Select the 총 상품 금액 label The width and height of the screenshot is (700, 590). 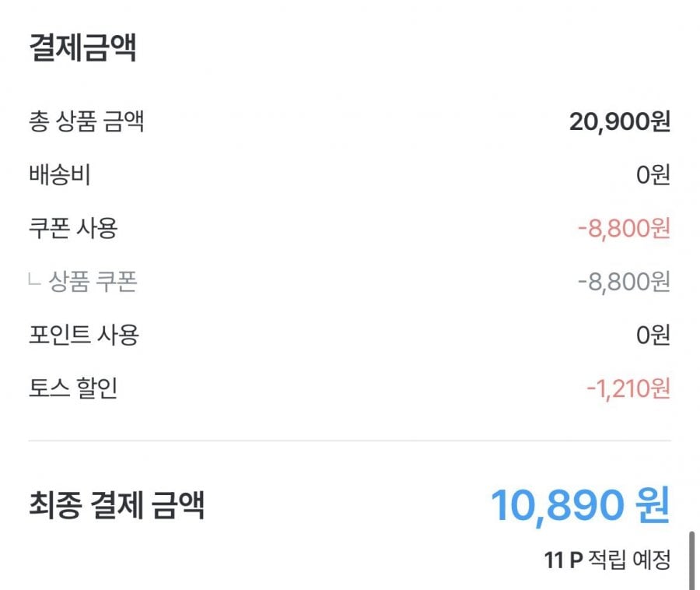pyautogui.click(x=86, y=122)
